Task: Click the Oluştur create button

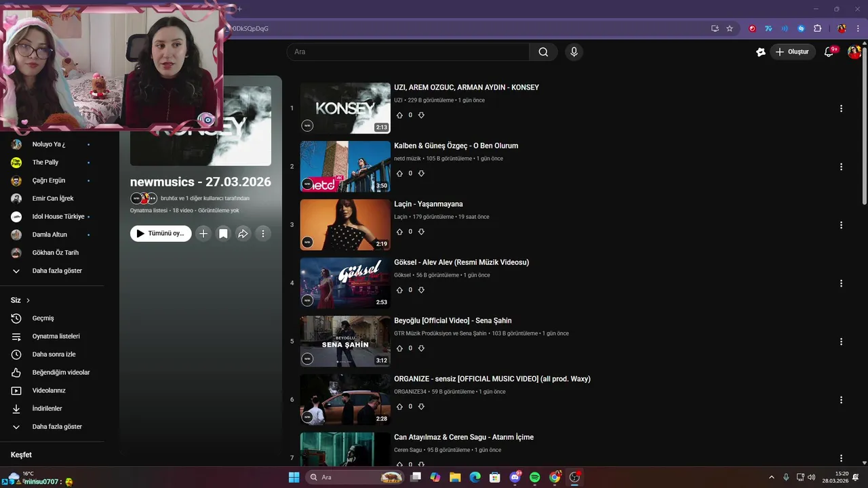Action: tap(793, 52)
